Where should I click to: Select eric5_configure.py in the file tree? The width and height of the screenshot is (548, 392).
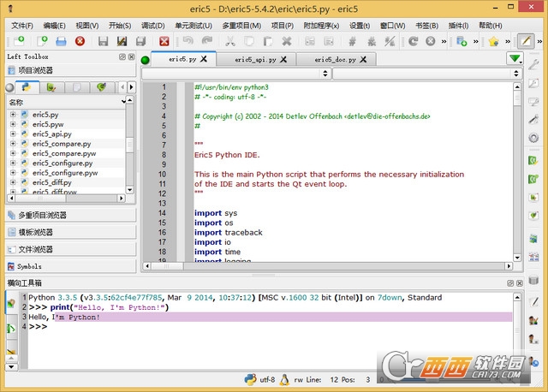click(x=62, y=163)
